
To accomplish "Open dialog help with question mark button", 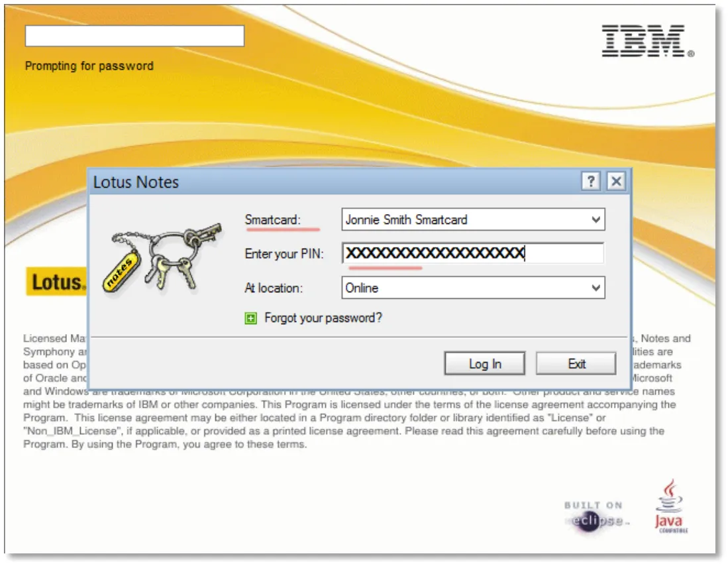I will [x=591, y=181].
